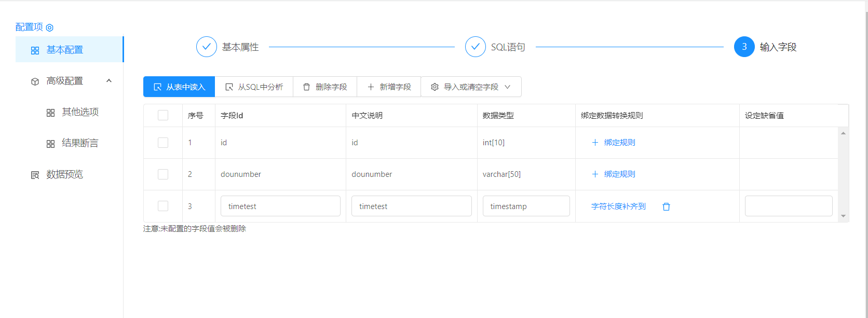
Task: Click 绑定规则 link in dounumber row
Action: click(619, 174)
